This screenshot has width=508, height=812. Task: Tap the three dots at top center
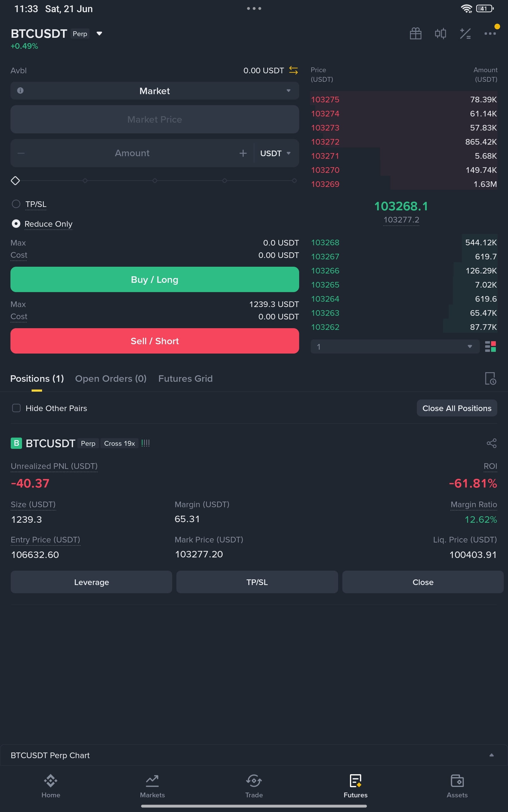coord(254,8)
